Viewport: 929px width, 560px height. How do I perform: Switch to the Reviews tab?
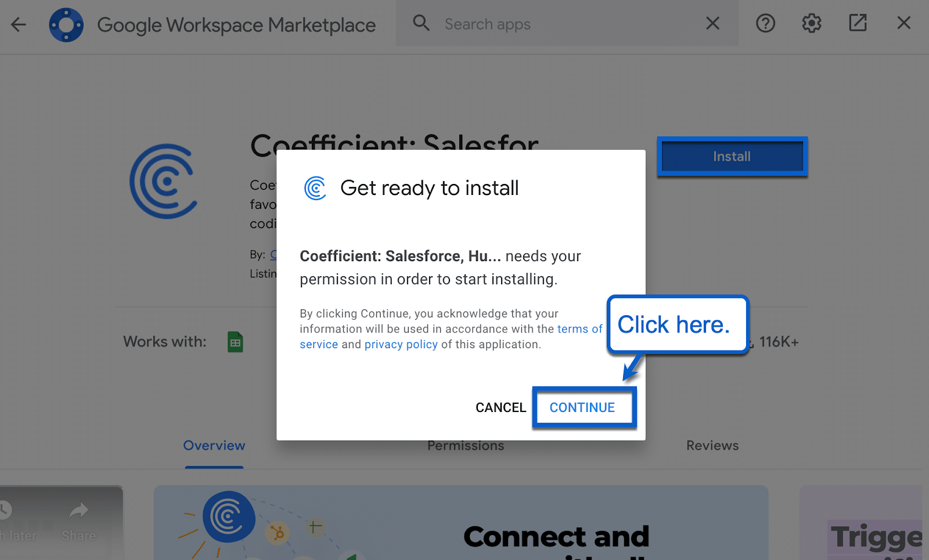[712, 446]
